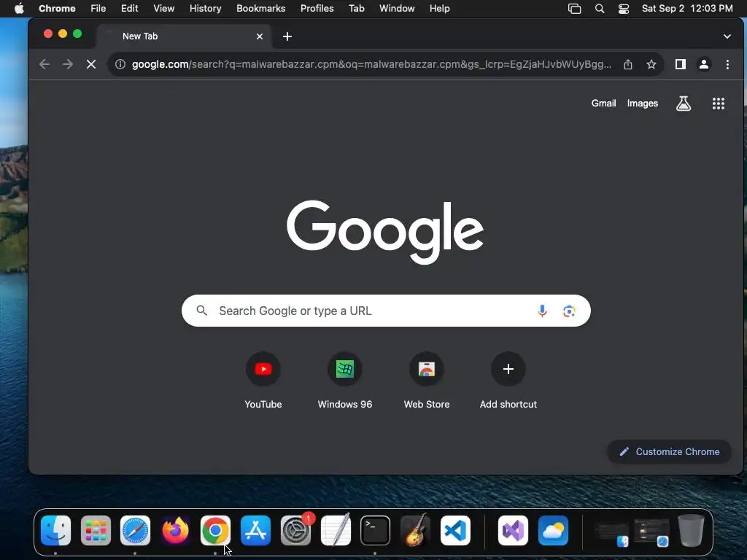Open the Chrome application menu
The image size is (747, 560).
click(57, 9)
